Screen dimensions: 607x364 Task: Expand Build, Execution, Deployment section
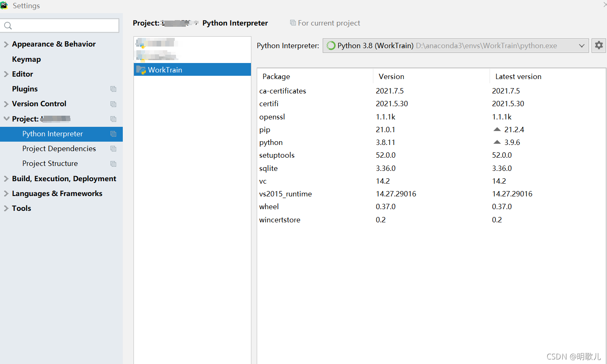pos(6,179)
